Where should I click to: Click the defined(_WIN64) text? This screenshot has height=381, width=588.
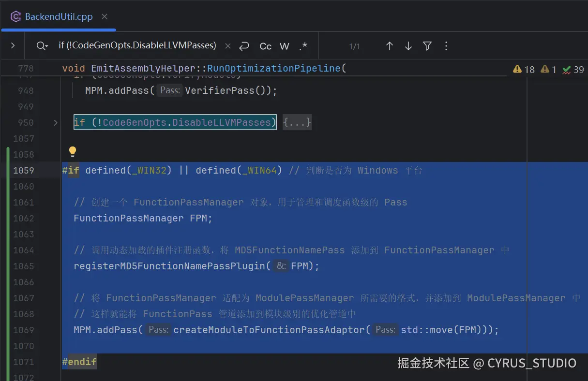click(x=239, y=170)
